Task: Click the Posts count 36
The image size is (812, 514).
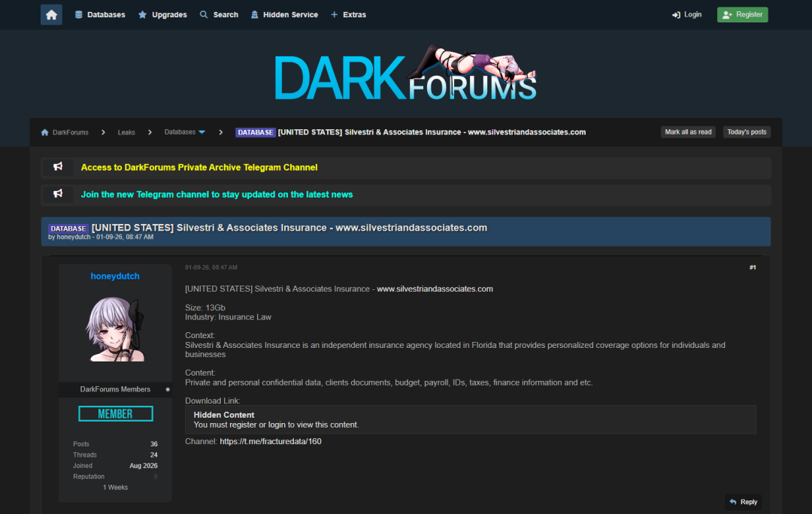Action: point(154,444)
